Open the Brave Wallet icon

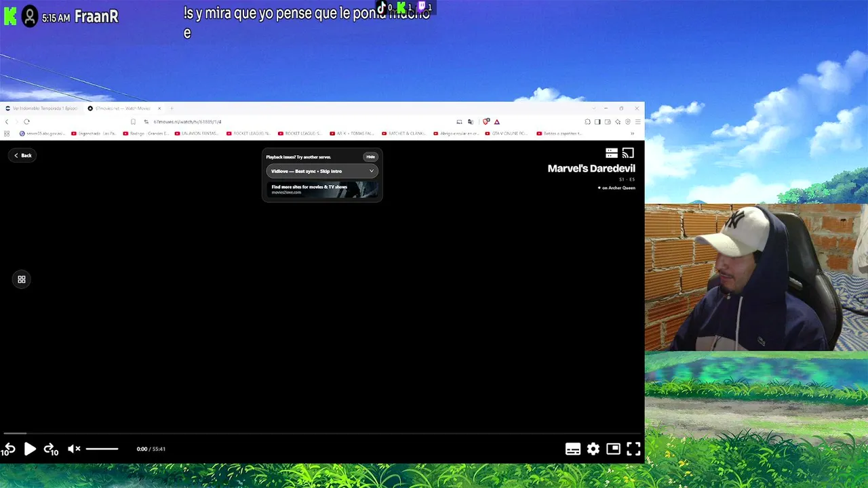coord(608,122)
